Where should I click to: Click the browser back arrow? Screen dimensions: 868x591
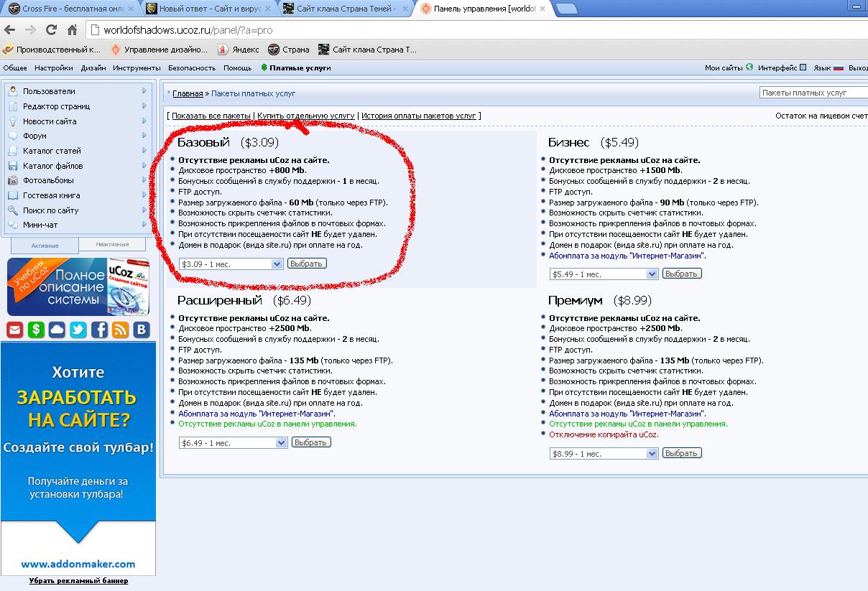tap(9, 30)
